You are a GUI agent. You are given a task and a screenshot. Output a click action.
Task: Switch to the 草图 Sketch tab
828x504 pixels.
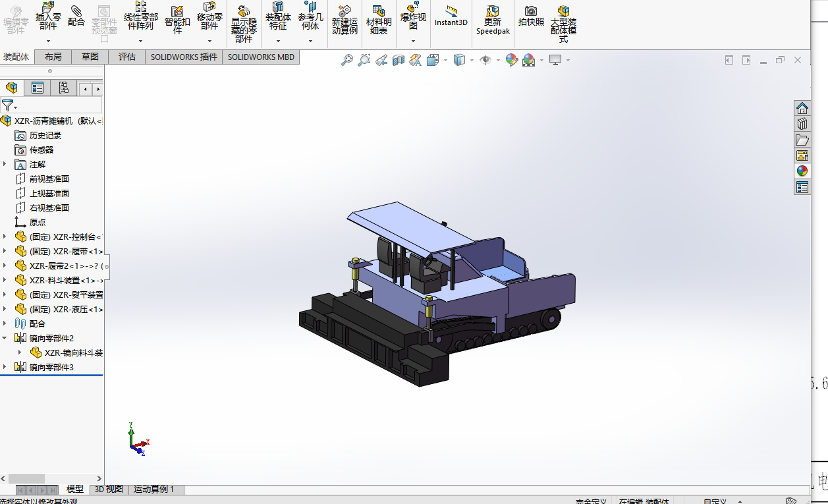90,57
